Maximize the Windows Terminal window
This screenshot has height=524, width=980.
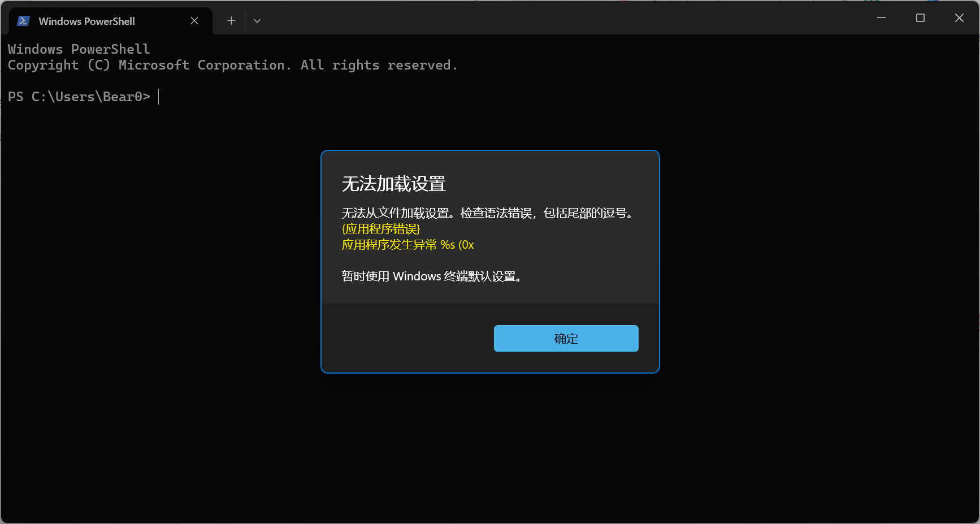tap(920, 18)
